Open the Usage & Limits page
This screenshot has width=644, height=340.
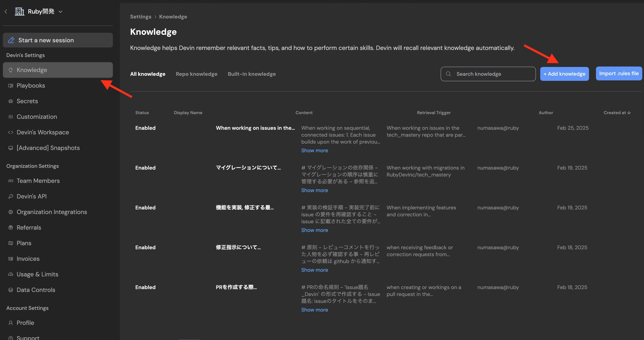[x=37, y=274]
